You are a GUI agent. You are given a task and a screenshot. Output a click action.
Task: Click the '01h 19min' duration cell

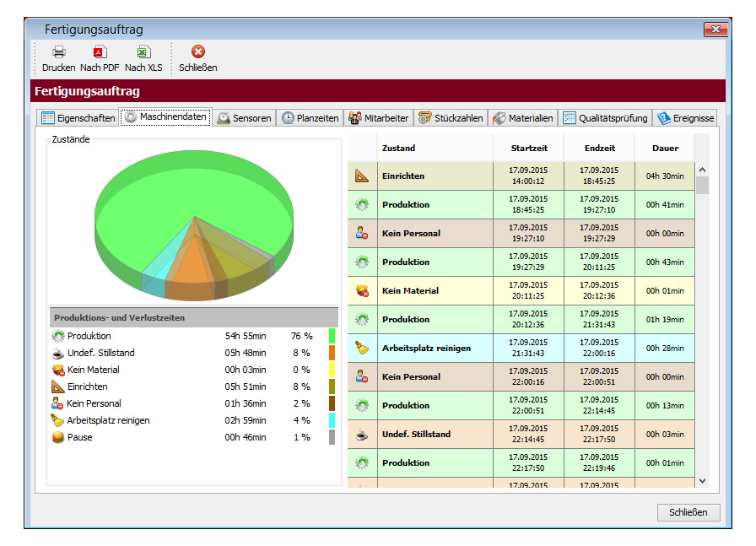(x=665, y=319)
